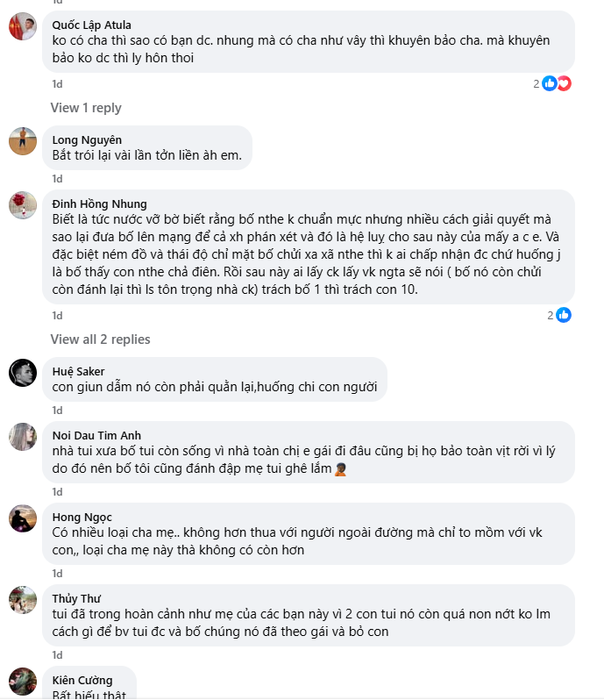This screenshot has width=604, height=700.
Task: Click Huệ Saker's profile avatar
Action: click(x=23, y=372)
